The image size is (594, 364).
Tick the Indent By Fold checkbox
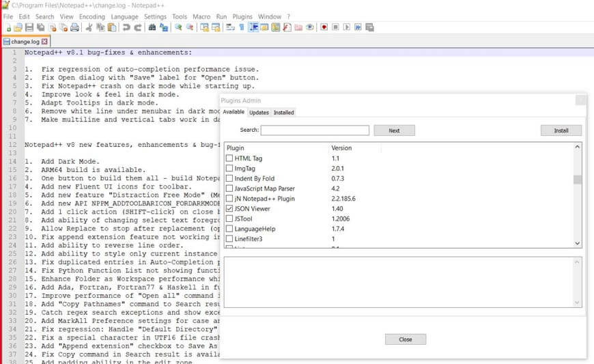pos(229,178)
